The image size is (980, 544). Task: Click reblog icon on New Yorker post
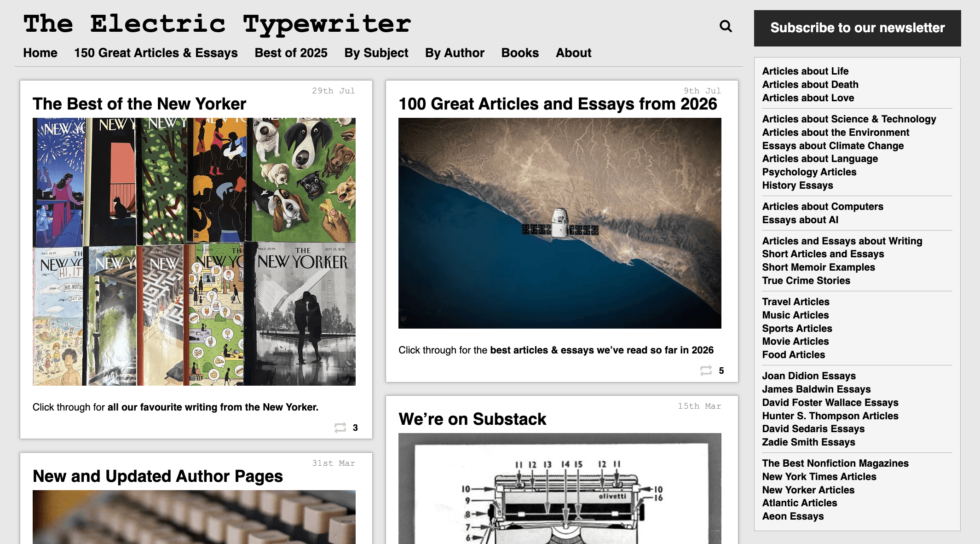tap(340, 428)
